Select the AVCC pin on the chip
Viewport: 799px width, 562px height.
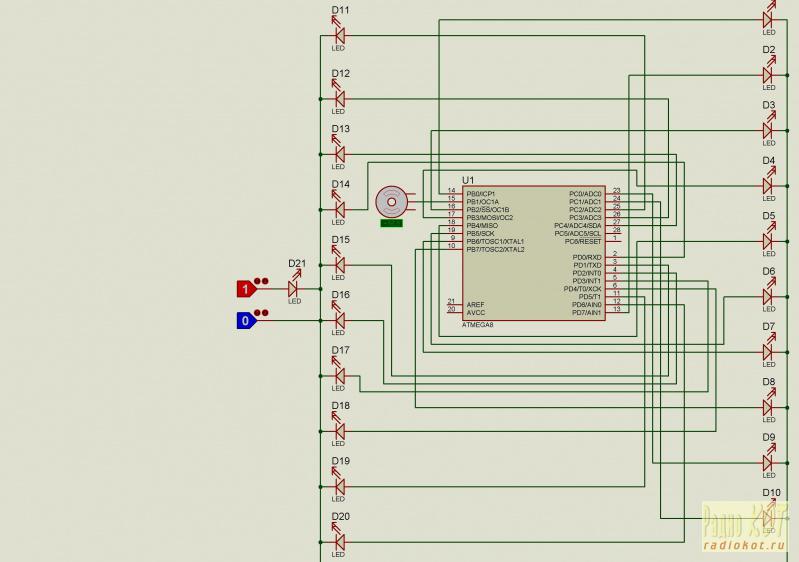(x=476, y=312)
